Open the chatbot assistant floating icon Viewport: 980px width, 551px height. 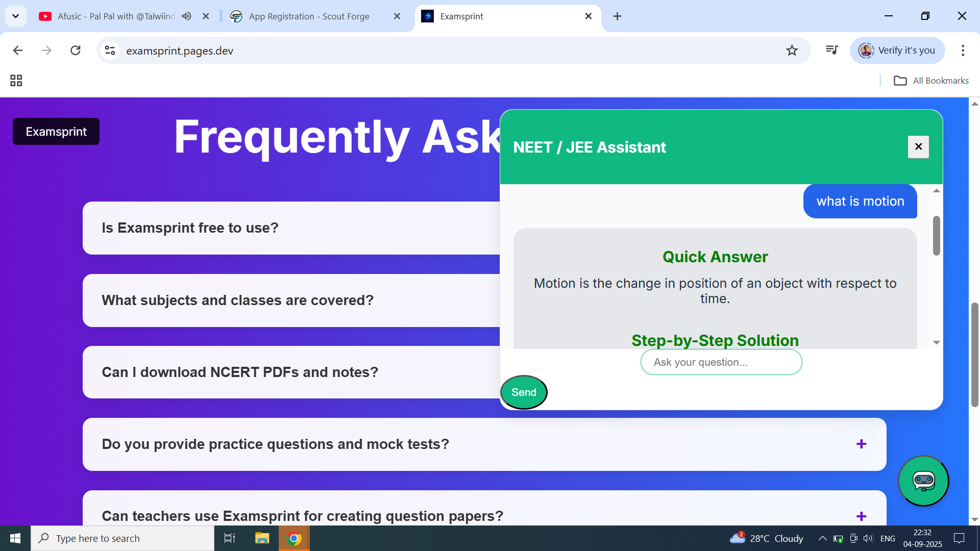click(923, 481)
